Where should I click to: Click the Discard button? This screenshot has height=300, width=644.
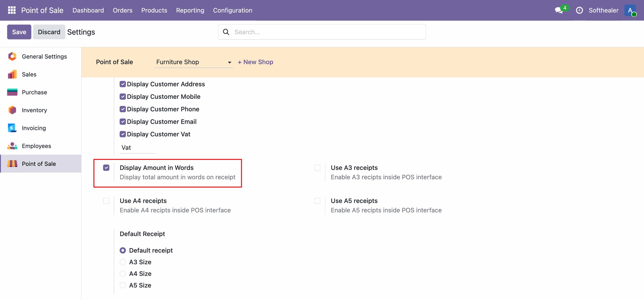[49, 32]
